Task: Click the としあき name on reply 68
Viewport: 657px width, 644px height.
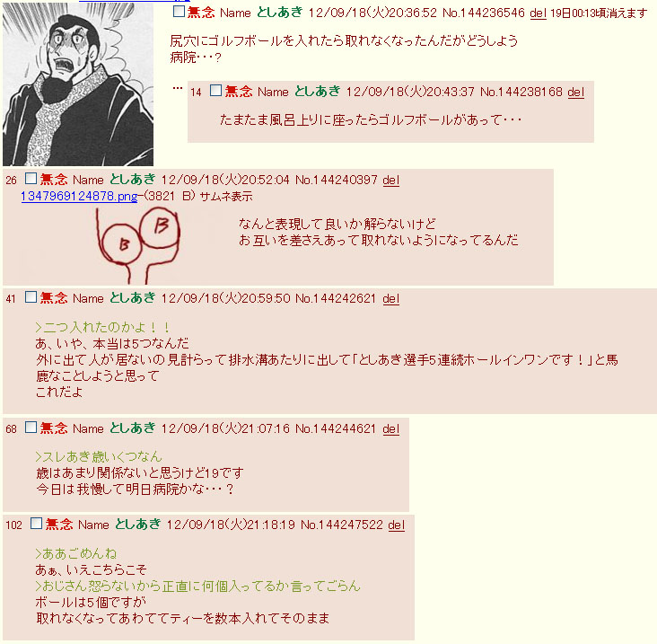Action: click(133, 428)
